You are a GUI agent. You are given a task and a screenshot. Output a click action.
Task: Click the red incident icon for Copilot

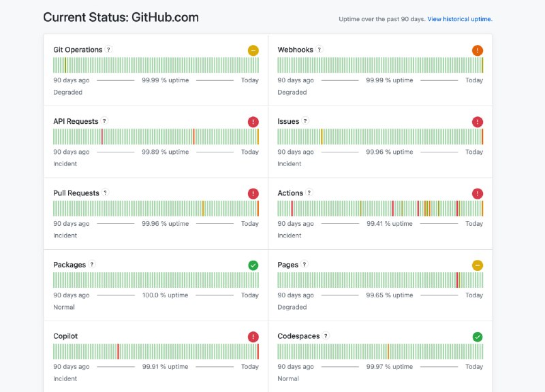coord(253,337)
